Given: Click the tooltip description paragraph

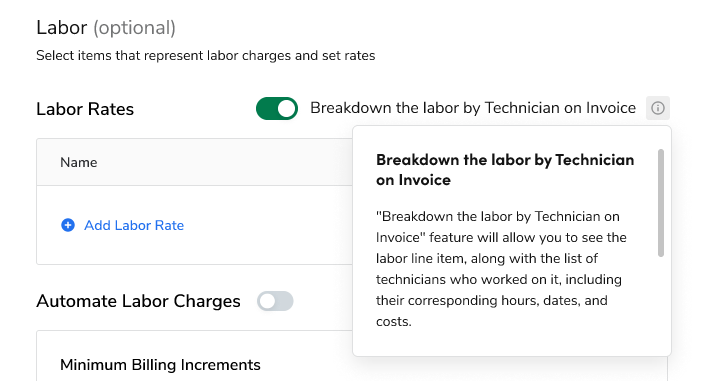Looking at the screenshot, I should tap(501, 269).
